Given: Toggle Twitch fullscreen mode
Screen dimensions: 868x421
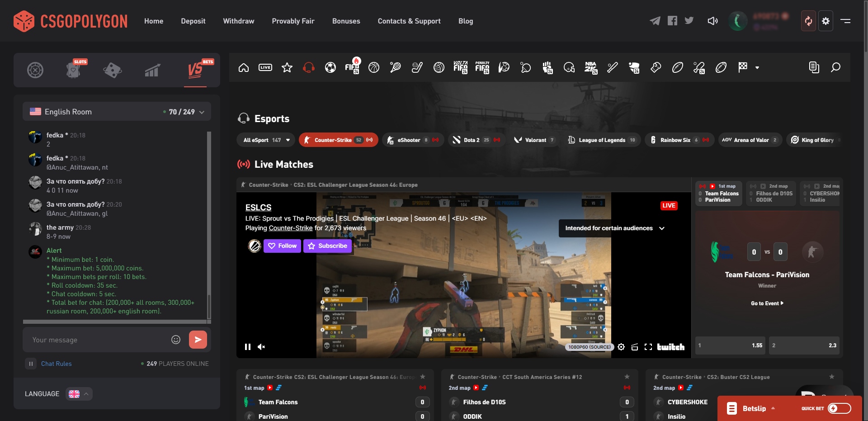Looking at the screenshot, I should [x=648, y=347].
